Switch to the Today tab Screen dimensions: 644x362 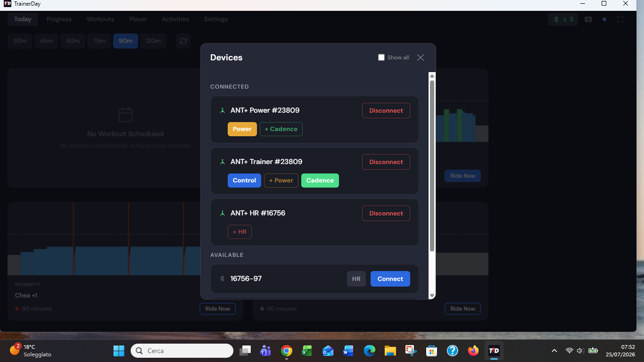[23, 19]
